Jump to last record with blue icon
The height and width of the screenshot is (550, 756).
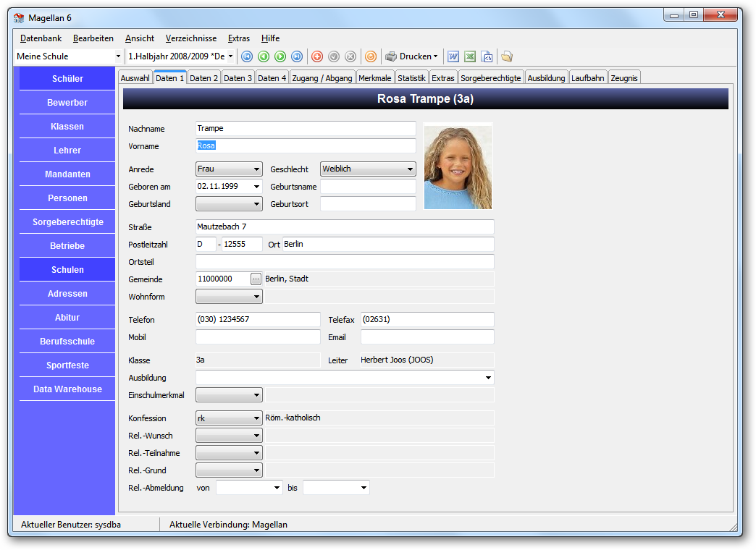[297, 56]
